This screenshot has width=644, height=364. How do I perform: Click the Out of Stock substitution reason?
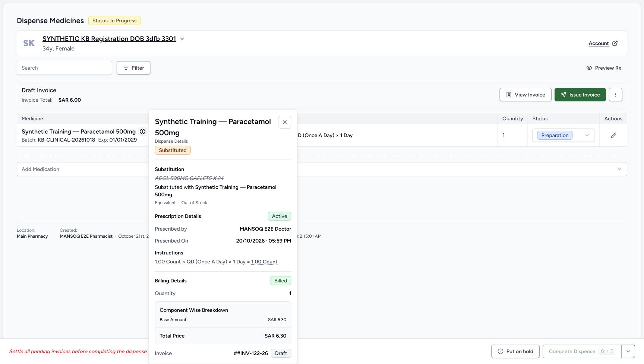194,203
